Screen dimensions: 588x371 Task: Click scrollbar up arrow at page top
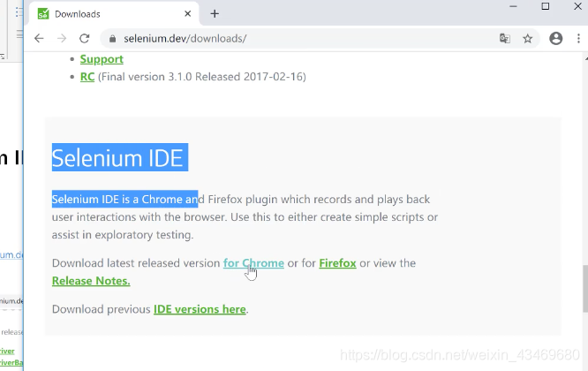(585, 59)
